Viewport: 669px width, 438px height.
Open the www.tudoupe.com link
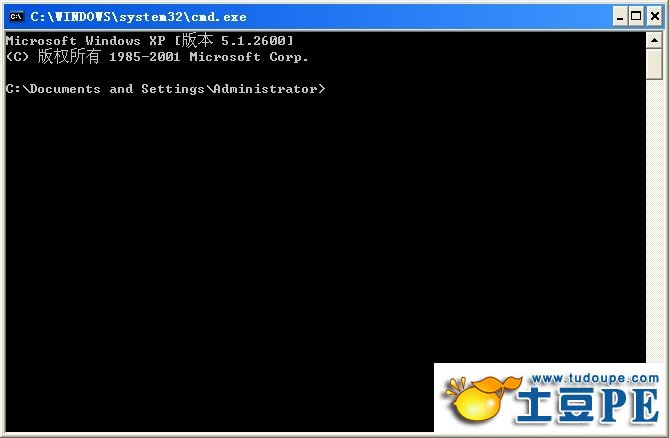(595, 379)
